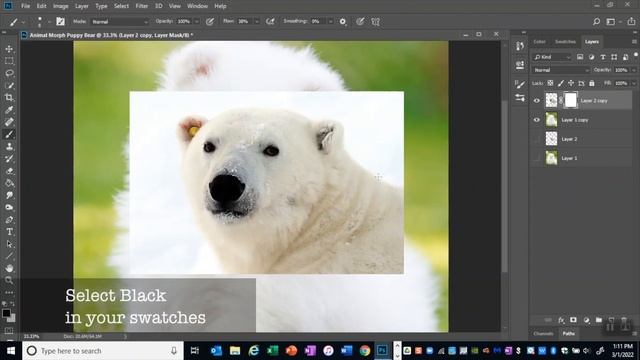Screen dimensions: 640x360
Task: Select the Brush tool in the toolbox
Action: pos(9,134)
